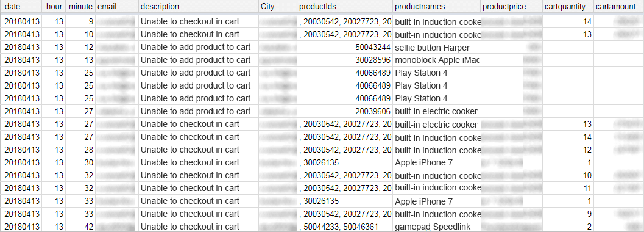Screen dimensions: 644x232
Task: Select the selfie button Harper cell
Action: 436,47
